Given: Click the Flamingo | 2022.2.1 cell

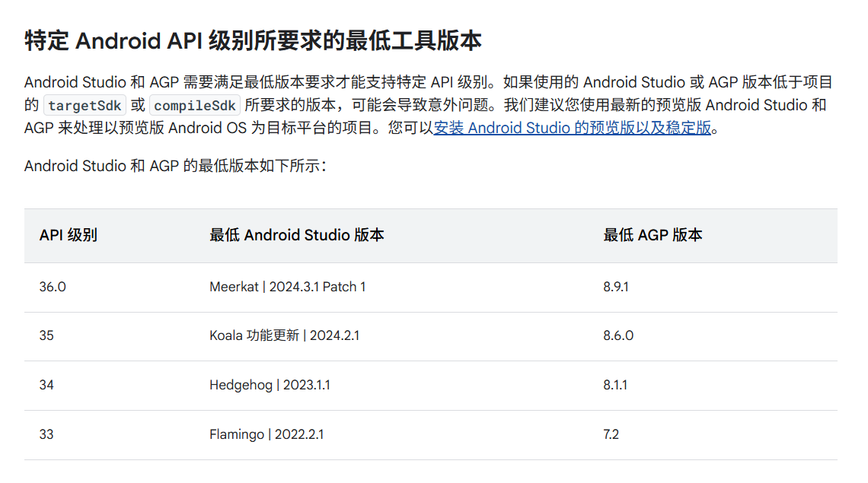Looking at the screenshot, I should coord(266,434).
